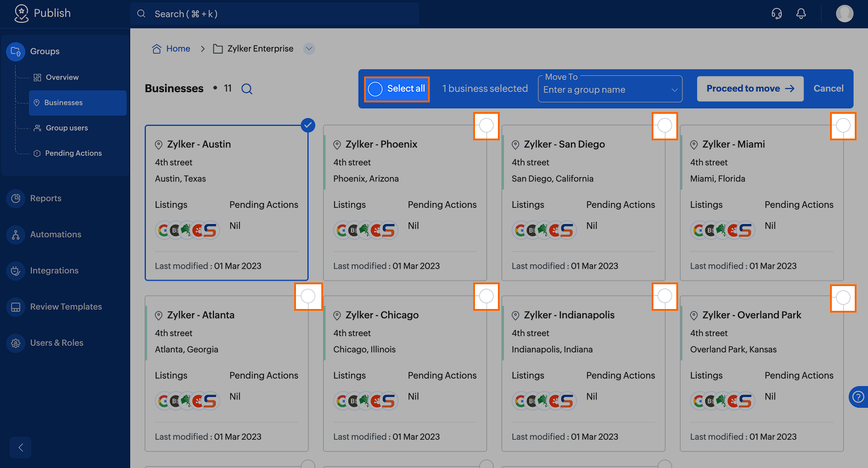Click the S listing icon on Zylker - Atlanta

[210, 401]
